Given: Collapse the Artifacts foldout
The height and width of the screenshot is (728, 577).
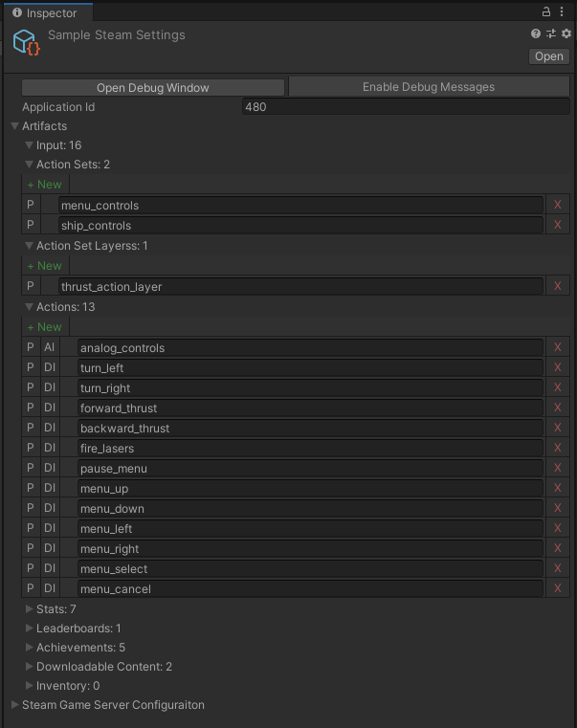Looking at the screenshot, I should [15, 126].
